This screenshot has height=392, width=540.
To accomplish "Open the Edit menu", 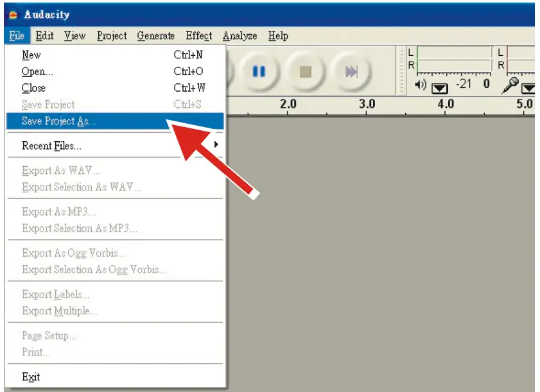I will pyautogui.click(x=44, y=36).
